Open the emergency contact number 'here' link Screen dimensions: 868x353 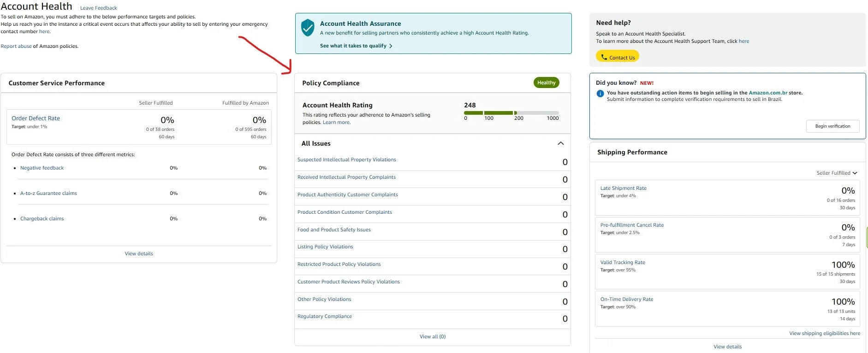44,31
